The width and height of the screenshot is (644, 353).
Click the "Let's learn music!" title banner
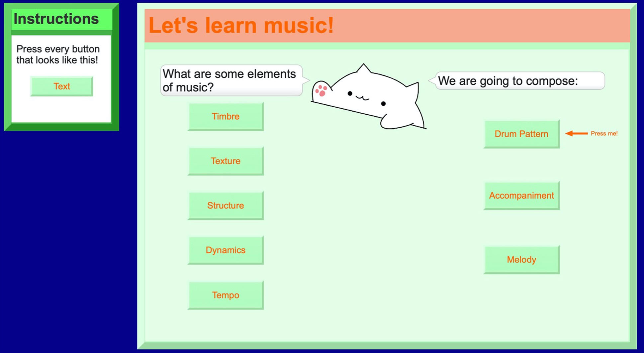[x=387, y=26]
